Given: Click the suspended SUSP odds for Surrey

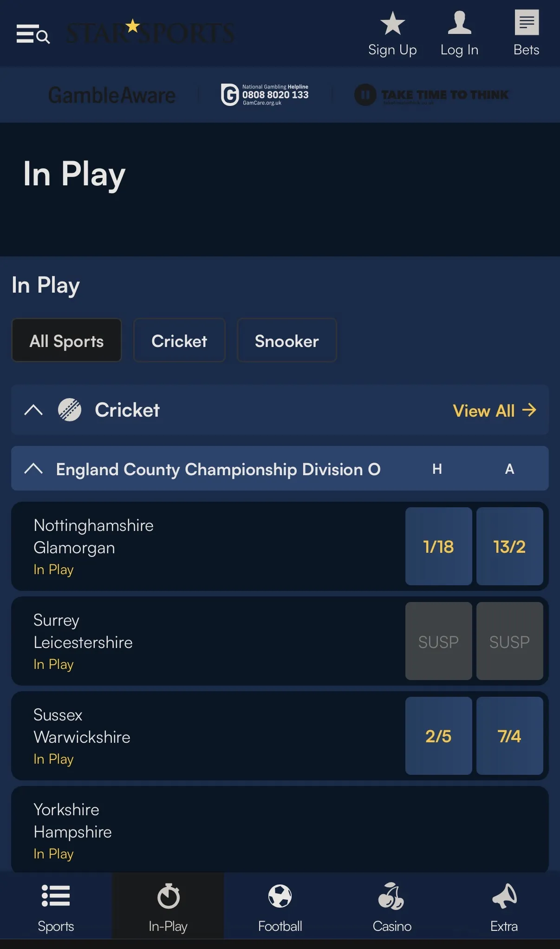Looking at the screenshot, I should (438, 641).
